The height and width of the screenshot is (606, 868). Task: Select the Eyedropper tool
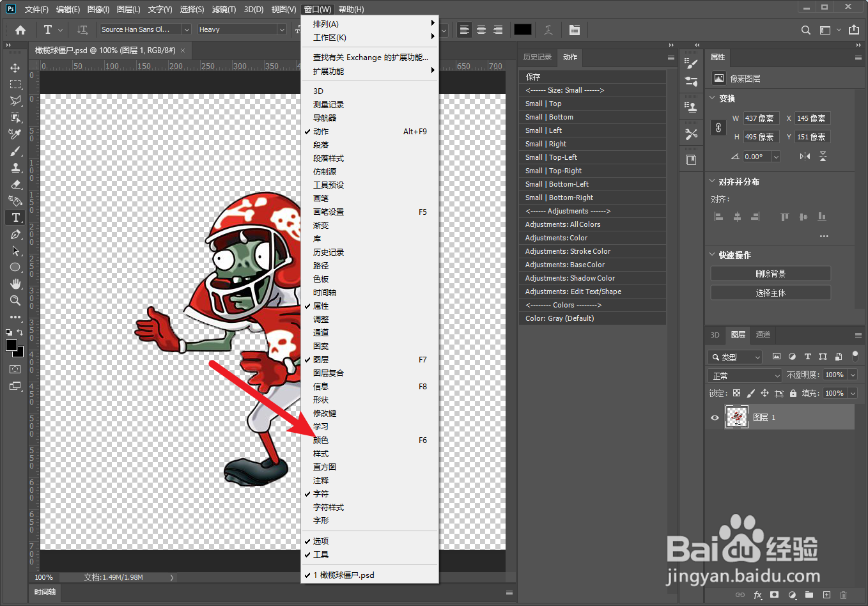point(15,134)
